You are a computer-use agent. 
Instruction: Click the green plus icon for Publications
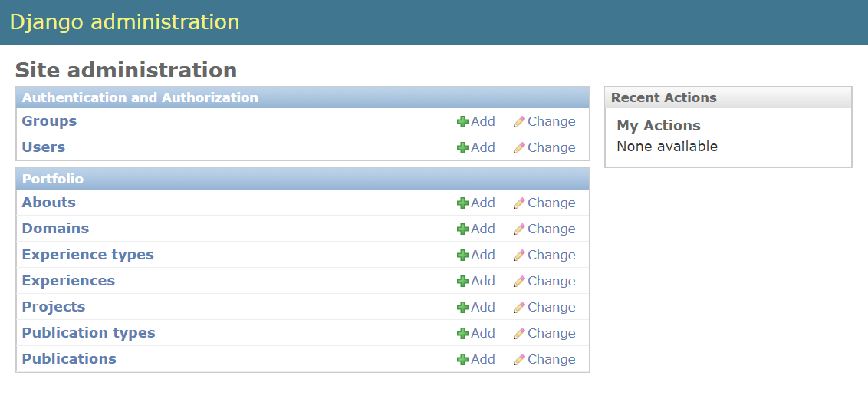pyautogui.click(x=462, y=360)
